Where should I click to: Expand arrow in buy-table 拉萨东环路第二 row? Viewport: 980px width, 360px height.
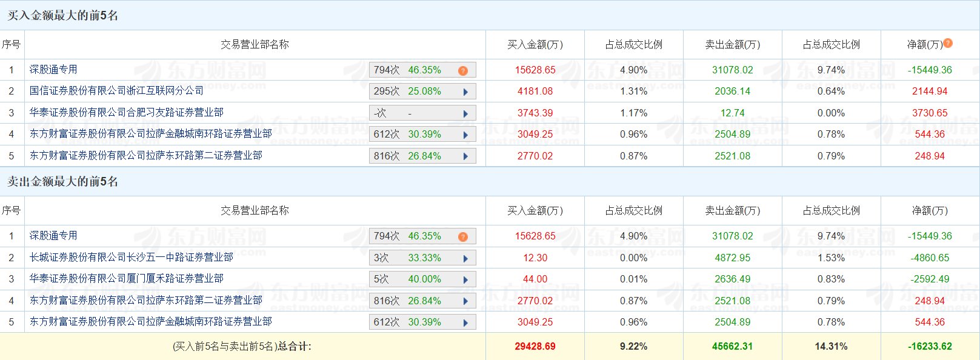(x=465, y=156)
